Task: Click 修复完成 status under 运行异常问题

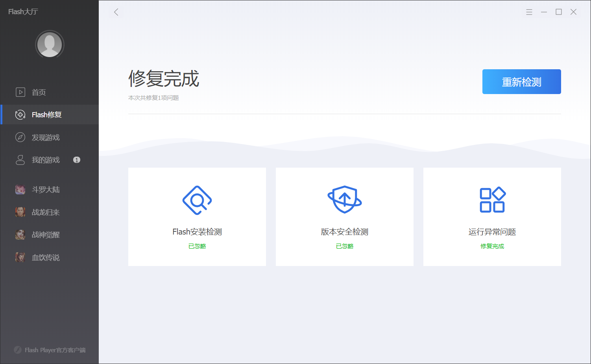Action: (492, 246)
